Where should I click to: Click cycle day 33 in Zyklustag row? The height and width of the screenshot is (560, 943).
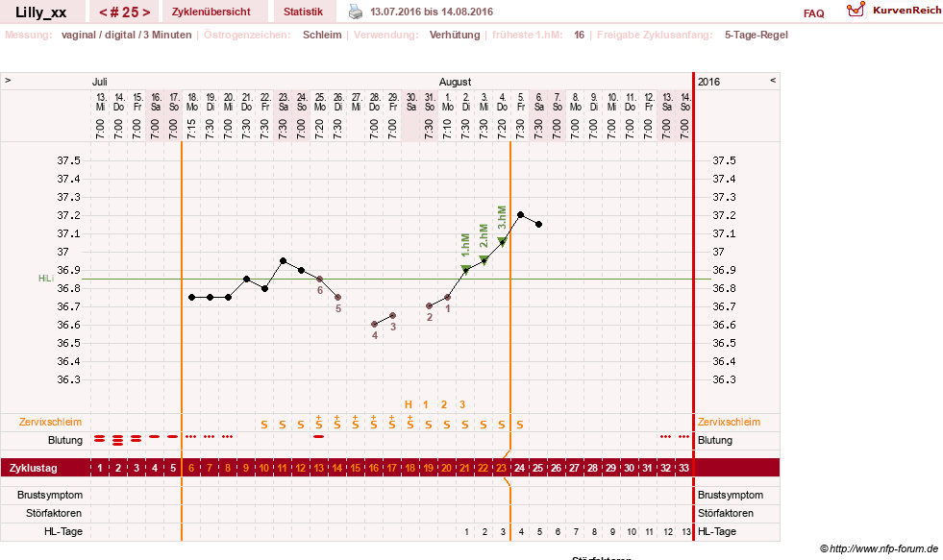click(683, 468)
